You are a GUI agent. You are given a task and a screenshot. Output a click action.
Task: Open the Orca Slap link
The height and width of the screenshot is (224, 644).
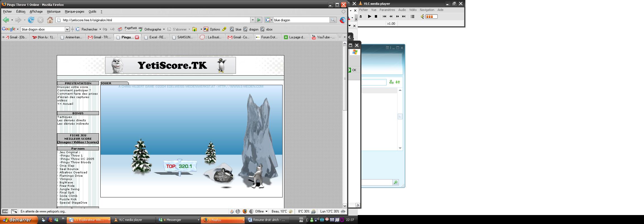[67, 166]
